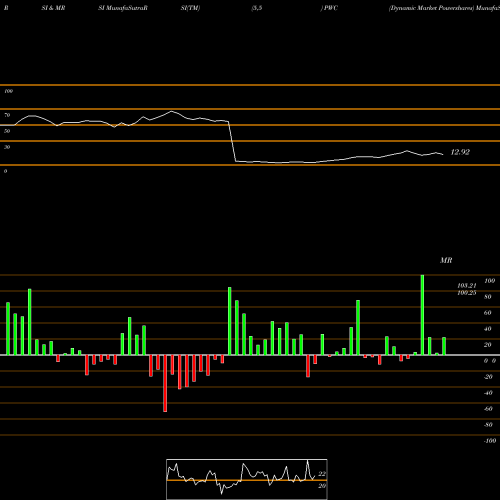Click the 80 label on MR axis
Viewport: 500px width, 500px height.
click(x=488, y=297)
